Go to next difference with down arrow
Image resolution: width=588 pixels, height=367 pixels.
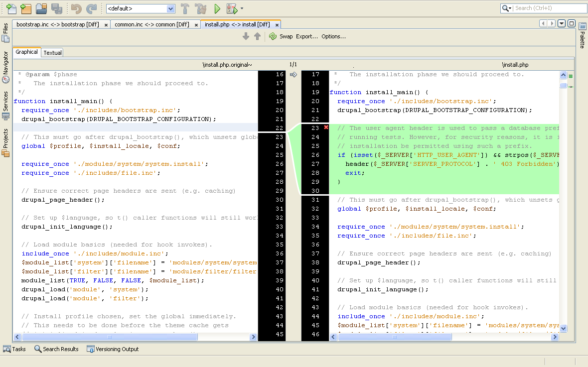point(245,36)
